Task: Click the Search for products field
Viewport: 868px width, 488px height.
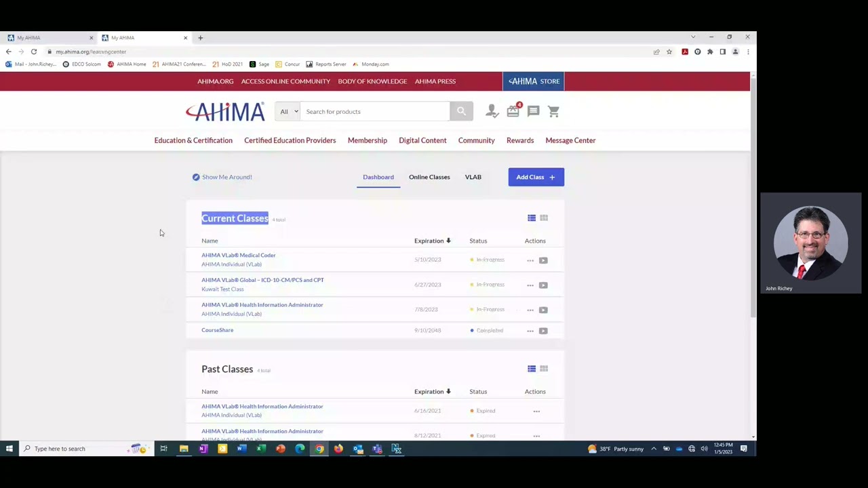Action: [x=374, y=111]
